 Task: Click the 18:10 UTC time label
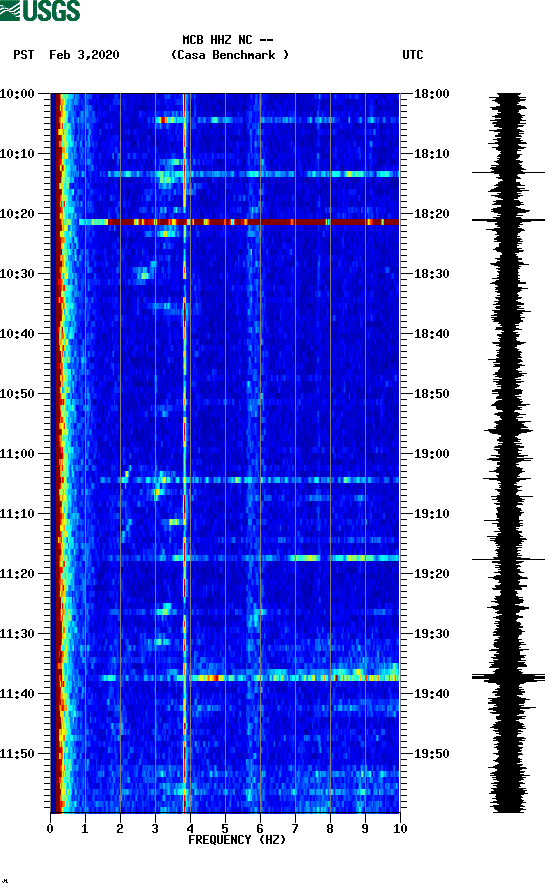click(432, 154)
